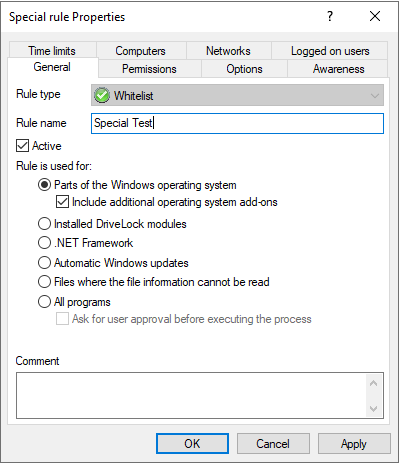402x465 pixels.
Task: Click the Apply button
Action: [354, 444]
